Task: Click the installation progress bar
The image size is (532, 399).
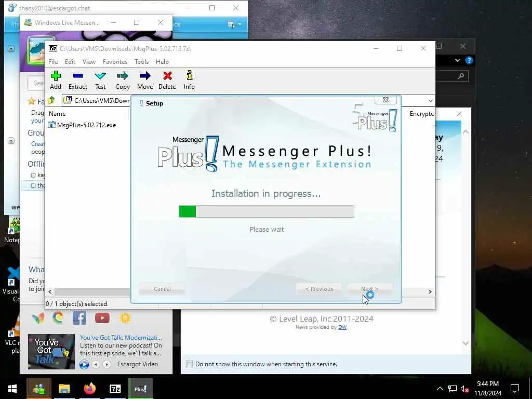Action: click(267, 211)
